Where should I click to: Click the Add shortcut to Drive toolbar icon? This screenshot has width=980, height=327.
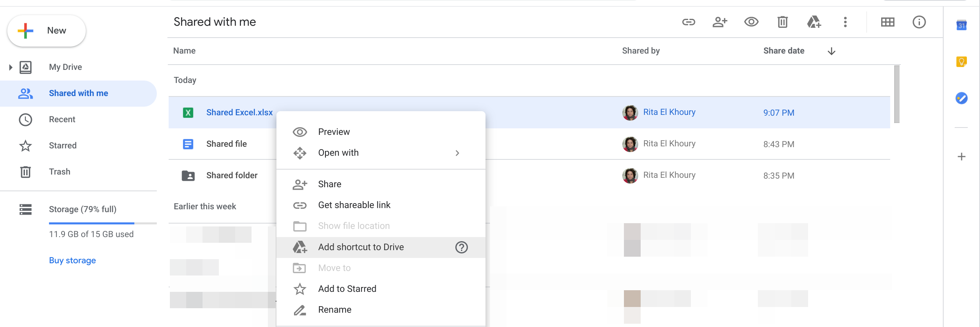pos(814,22)
